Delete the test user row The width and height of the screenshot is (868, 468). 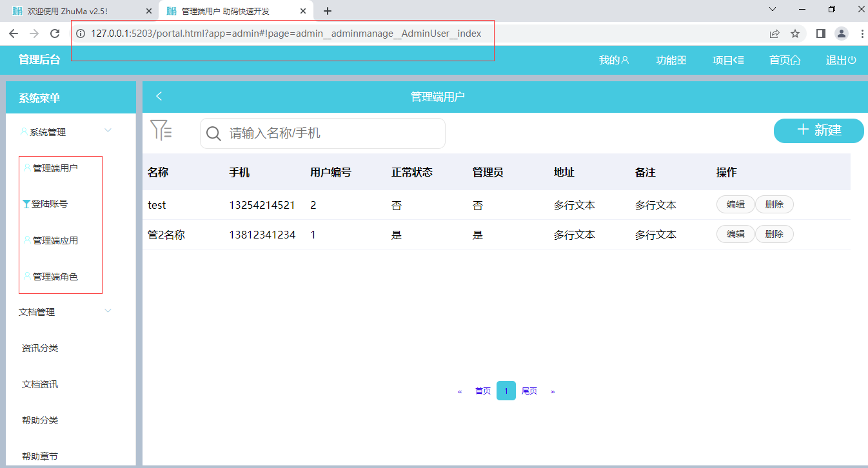(774, 204)
